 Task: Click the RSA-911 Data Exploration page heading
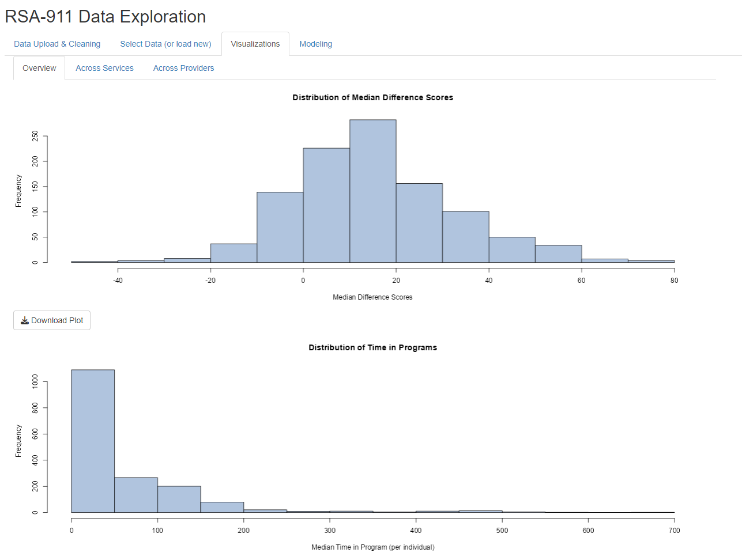[x=106, y=17]
